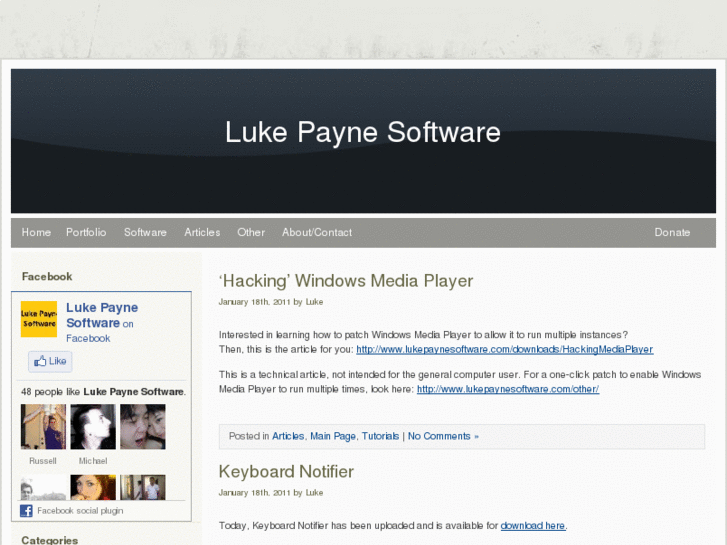Click the Facebook logo icon beside social plugin
Screen dimensions: 727x545
26,511
